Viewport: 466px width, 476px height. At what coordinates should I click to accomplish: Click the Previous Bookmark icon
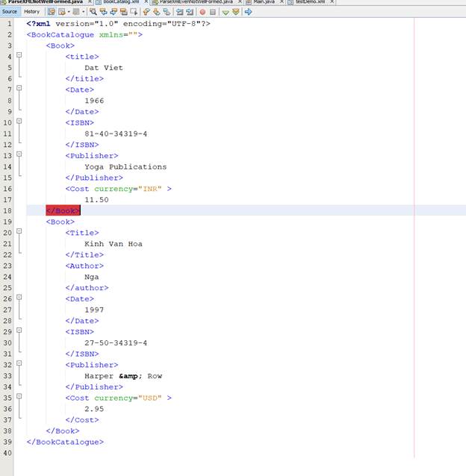[146, 12]
